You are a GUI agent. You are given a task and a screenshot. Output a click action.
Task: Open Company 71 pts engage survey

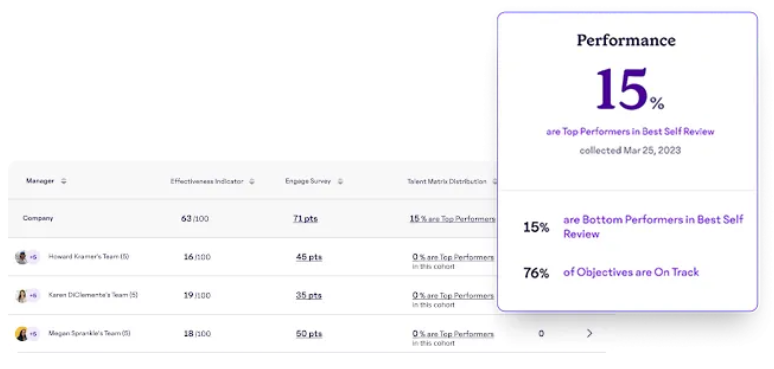(306, 219)
